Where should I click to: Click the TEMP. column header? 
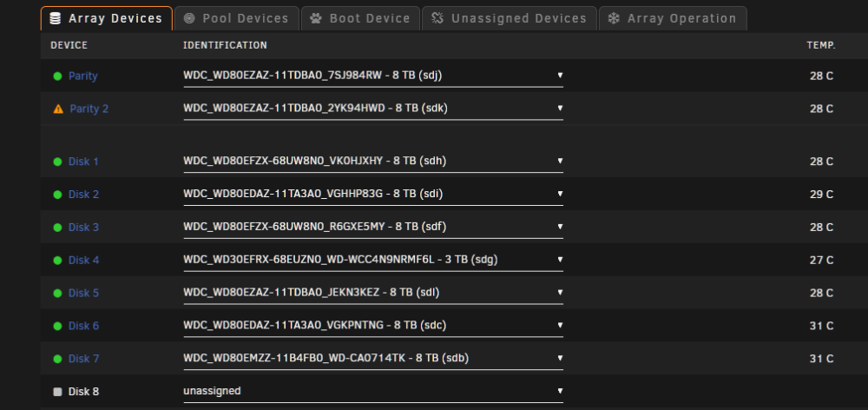(821, 45)
